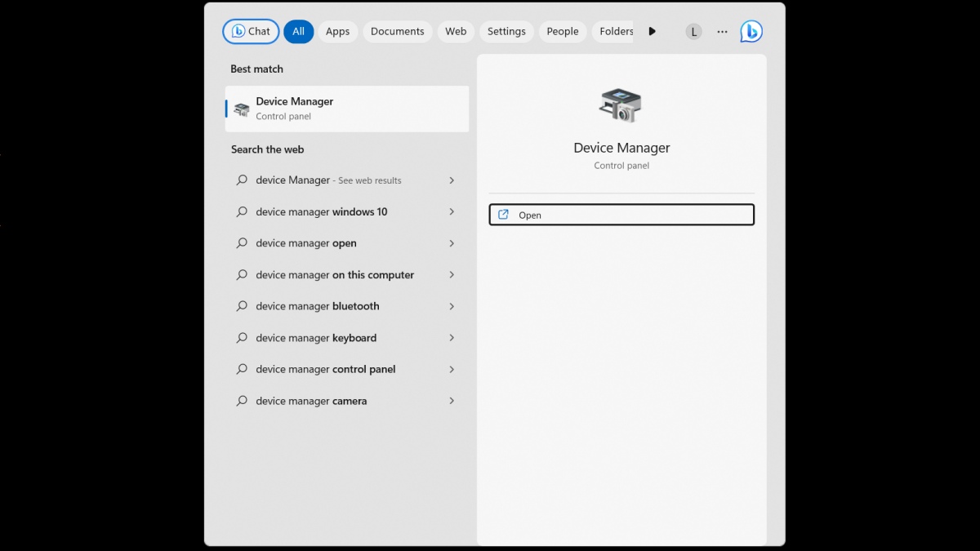The height and width of the screenshot is (551, 980).
Task: Select the Device Manager Best match result
Action: (x=347, y=109)
